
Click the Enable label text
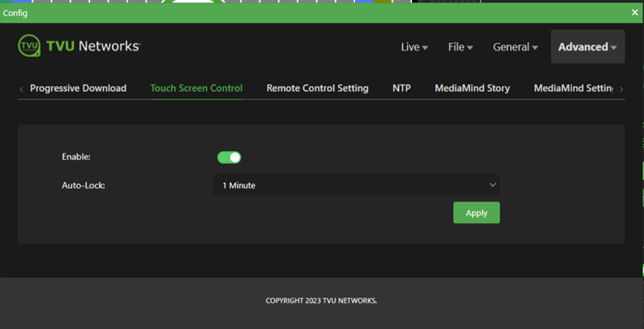coord(76,157)
